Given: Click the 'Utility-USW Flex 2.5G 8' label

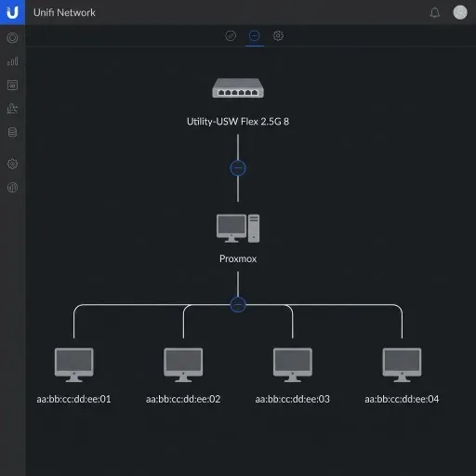Looking at the screenshot, I should (x=238, y=122).
